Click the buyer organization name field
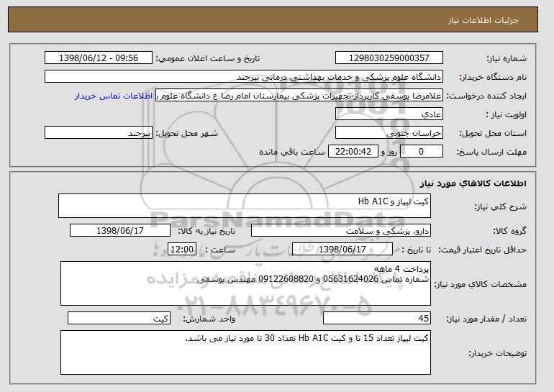 [244, 77]
